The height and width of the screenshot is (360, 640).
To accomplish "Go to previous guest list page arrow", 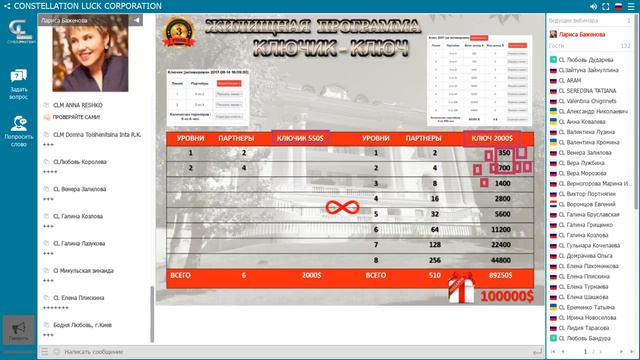I will point(563,351).
